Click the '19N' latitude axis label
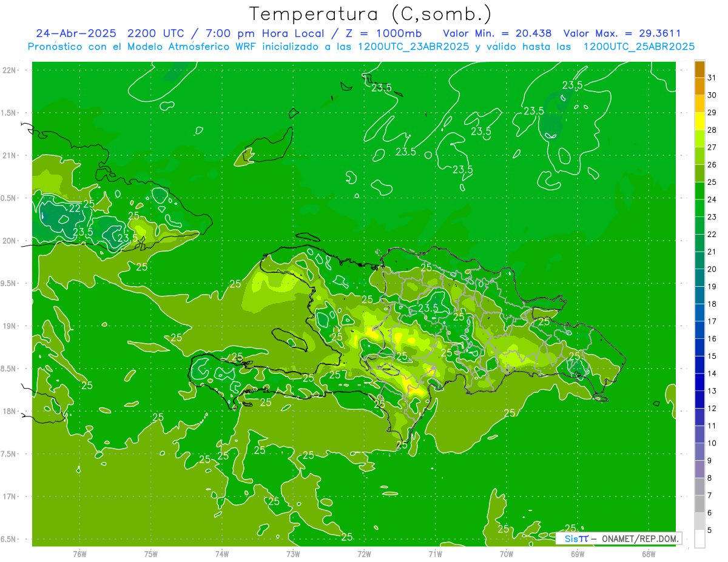This screenshot has width=728, height=562. 9,326
